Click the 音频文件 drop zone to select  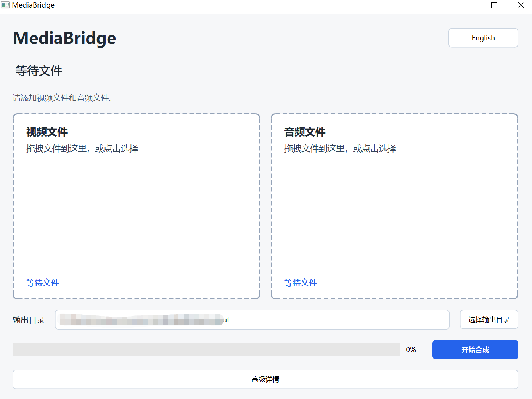coord(394,206)
